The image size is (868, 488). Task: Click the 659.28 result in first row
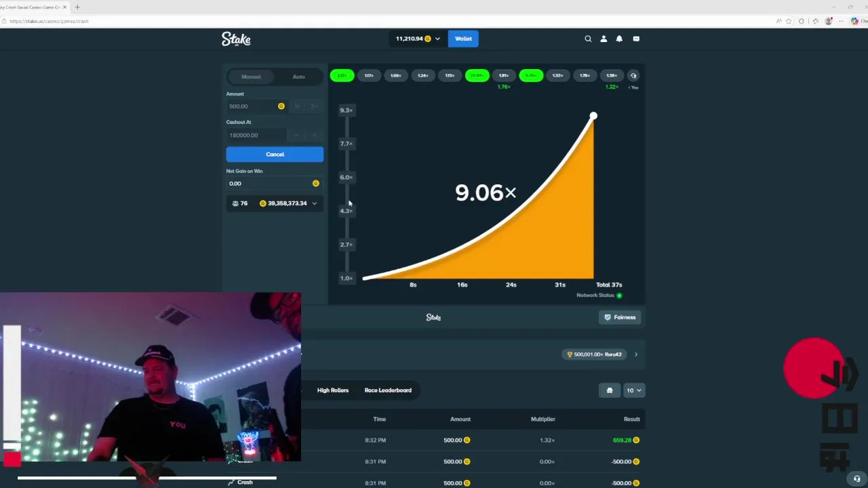(x=622, y=441)
